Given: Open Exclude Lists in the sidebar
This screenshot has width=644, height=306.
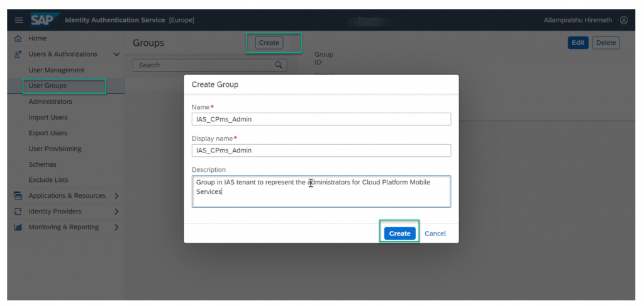Looking at the screenshot, I should [48, 180].
